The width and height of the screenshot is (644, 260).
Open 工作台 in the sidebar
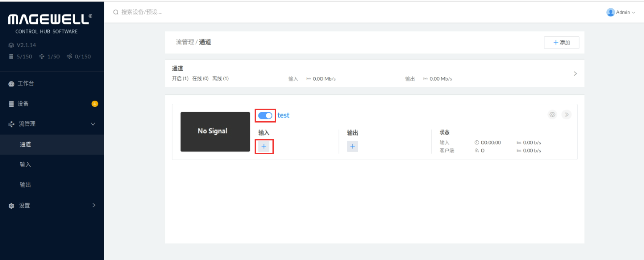pyautogui.click(x=26, y=84)
